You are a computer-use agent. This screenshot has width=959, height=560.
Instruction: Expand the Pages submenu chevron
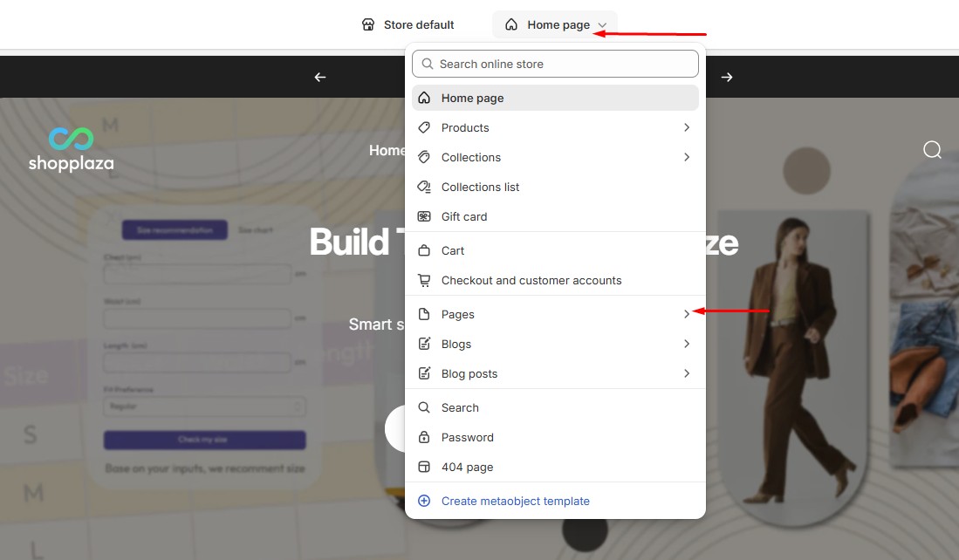tap(687, 314)
